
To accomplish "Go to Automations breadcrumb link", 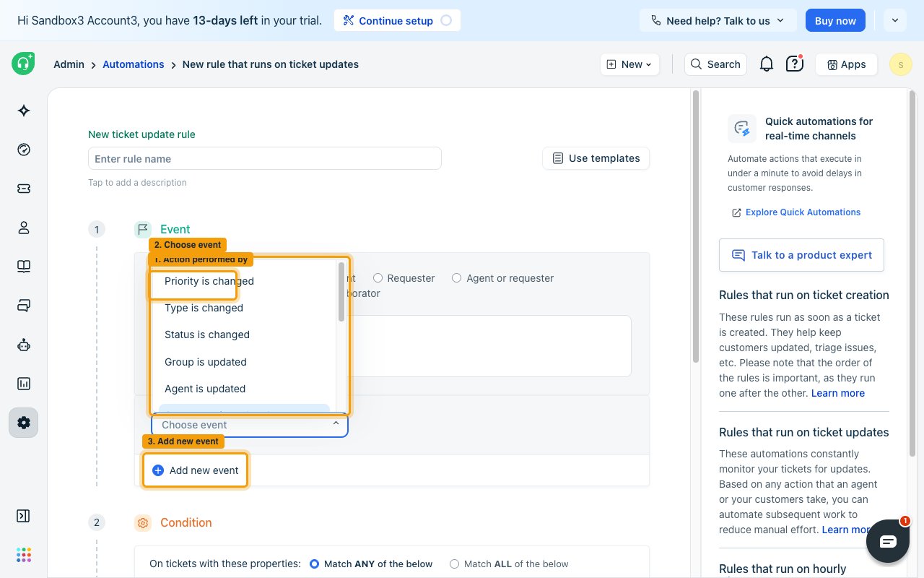I will (x=134, y=64).
